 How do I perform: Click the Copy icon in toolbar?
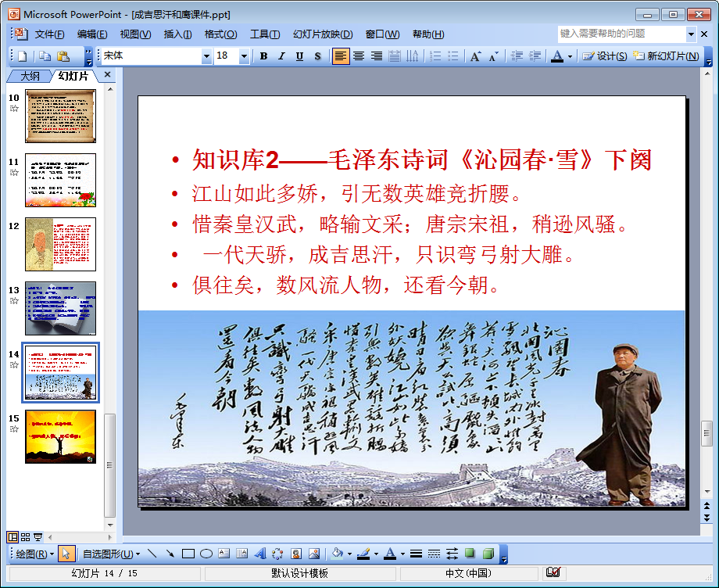click(x=45, y=56)
